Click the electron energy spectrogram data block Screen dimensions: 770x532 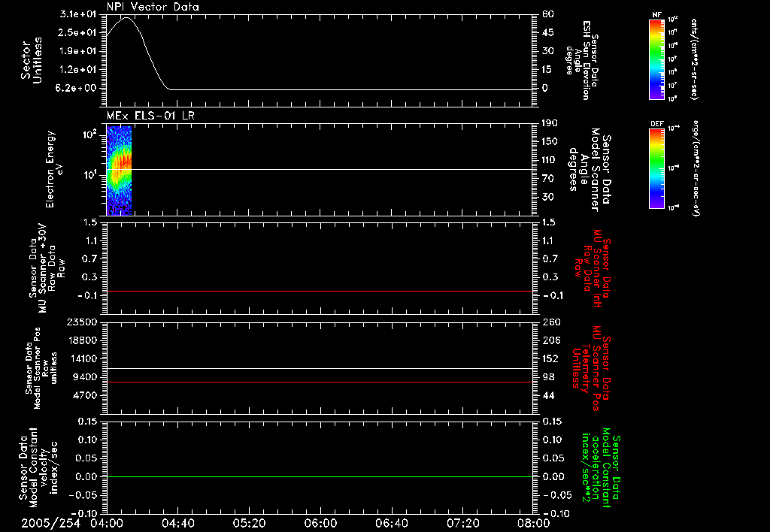[x=119, y=171]
